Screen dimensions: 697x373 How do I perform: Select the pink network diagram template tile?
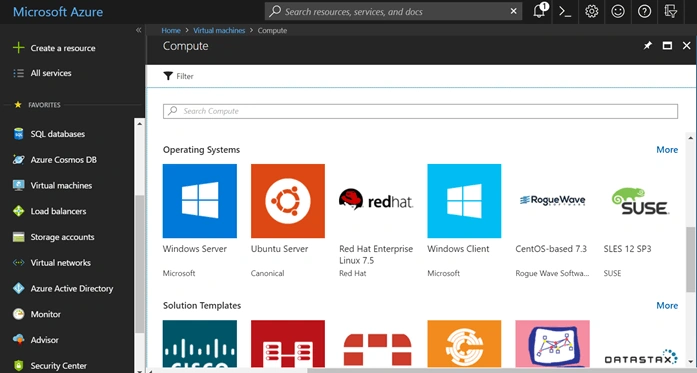[553, 344]
